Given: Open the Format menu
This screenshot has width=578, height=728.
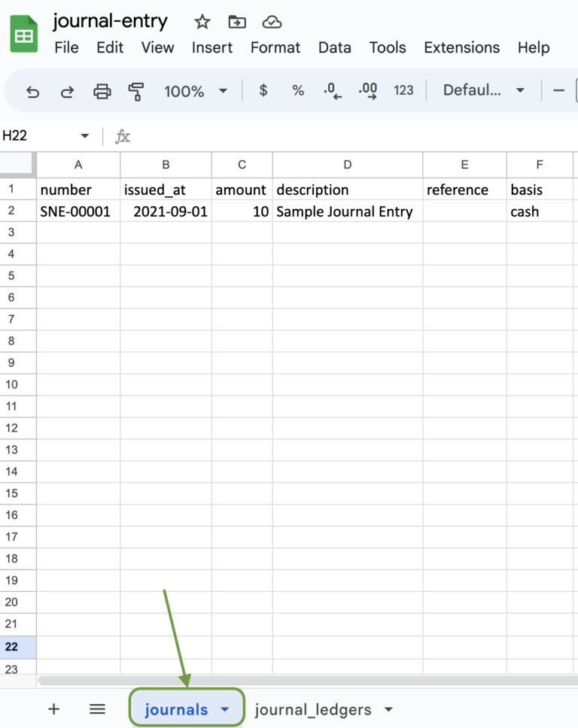Looking at the screenshot, I should 275,47.
